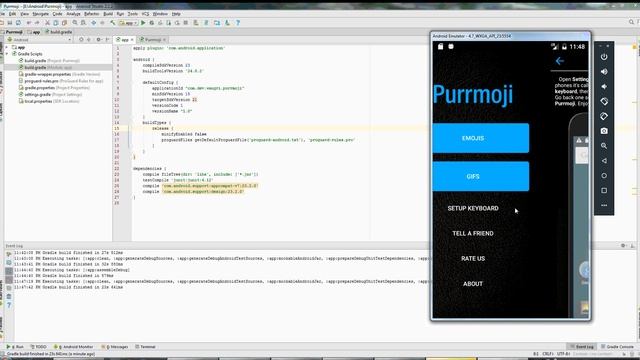The height and width of the screenshot is (360, 640).
Task: Open the Android Monitor tool window
Action: pos(73,347)
